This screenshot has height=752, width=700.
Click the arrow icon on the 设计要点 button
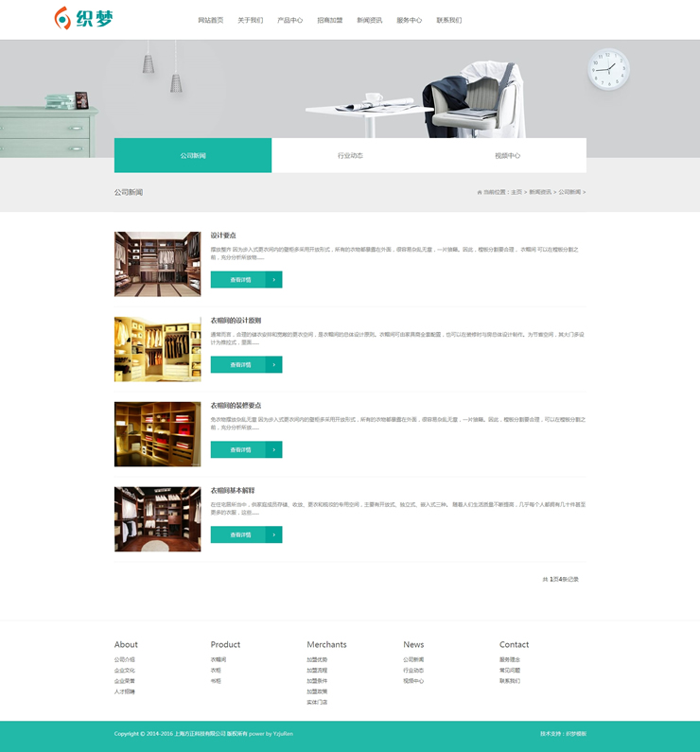pos(273,279)
